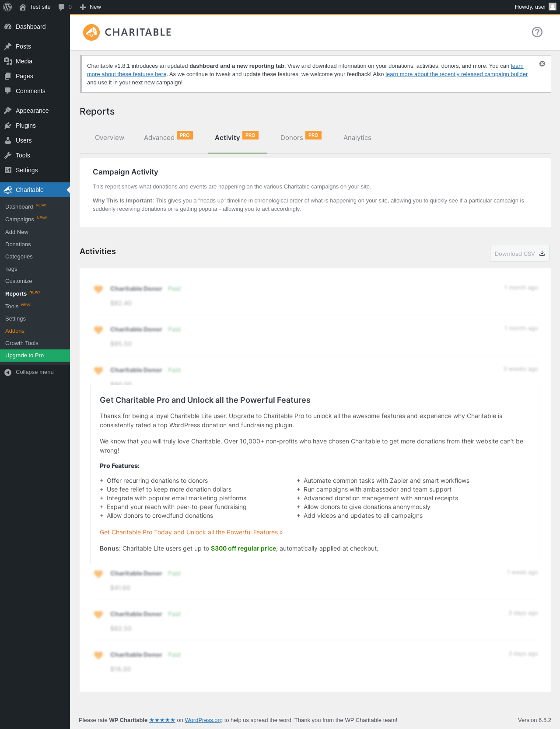Click the Comments sidebar icon
Viewport: 560px width, 729px height.
point(8,91)
